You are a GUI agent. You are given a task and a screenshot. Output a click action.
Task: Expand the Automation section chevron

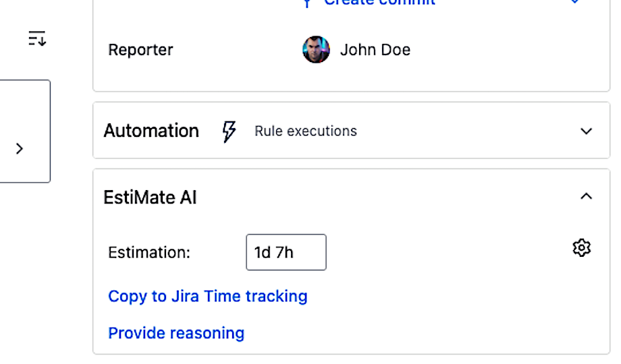586,131
